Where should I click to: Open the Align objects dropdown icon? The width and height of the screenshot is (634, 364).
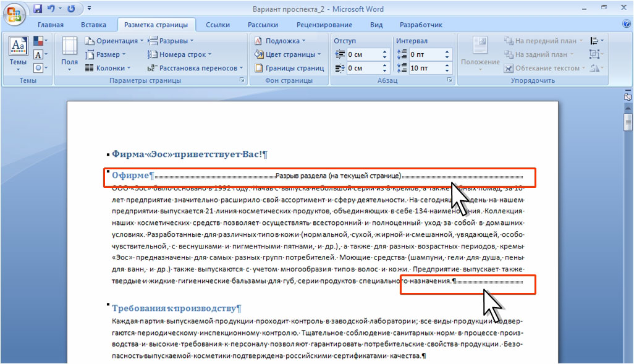coord(596,41)
